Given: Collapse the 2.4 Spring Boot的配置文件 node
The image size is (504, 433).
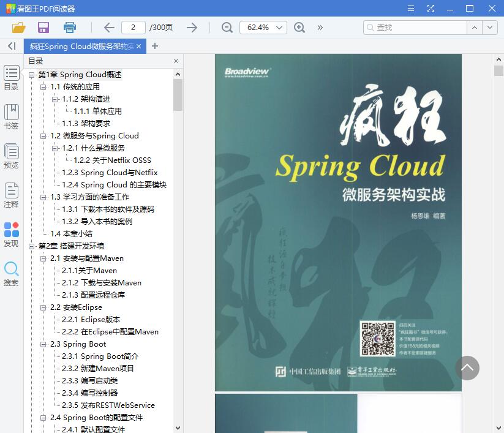Looking at the screenshot, I should click(x=43, y=418).
